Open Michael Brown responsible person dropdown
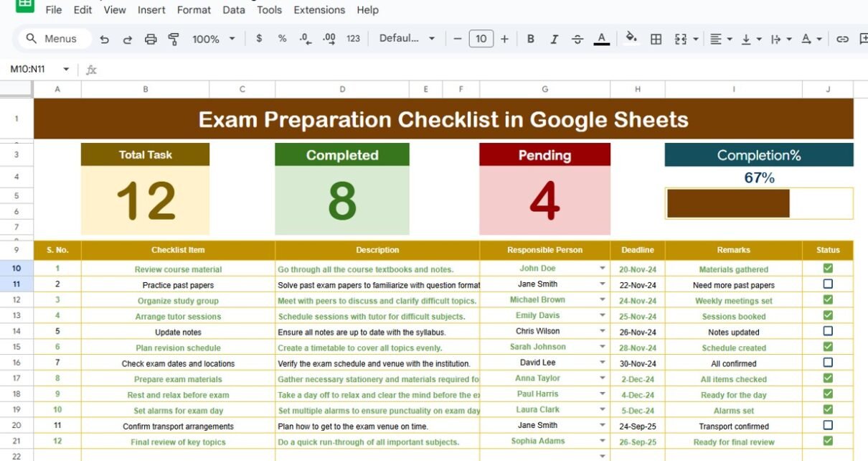The width and height of the screenshot is (868, 461). [603, 300]
